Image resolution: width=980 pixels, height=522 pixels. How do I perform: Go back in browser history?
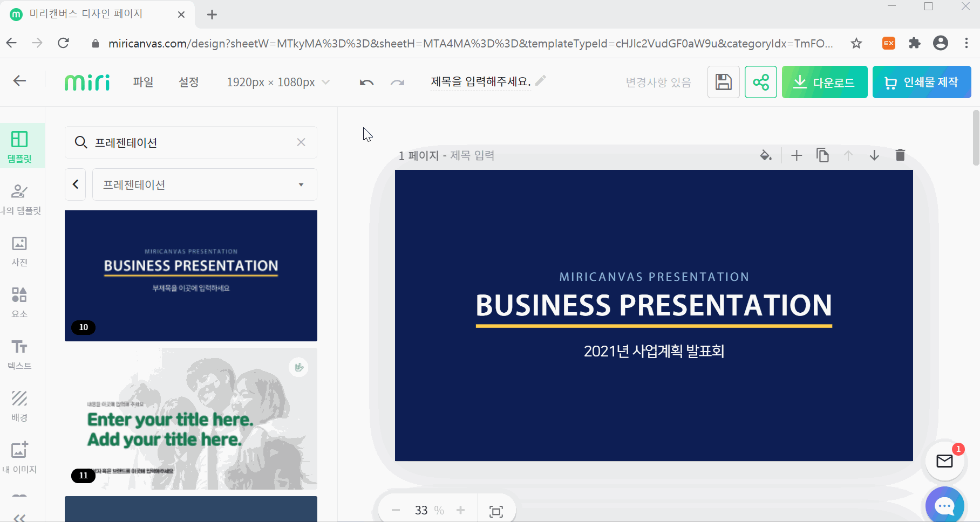pos(11,43)
